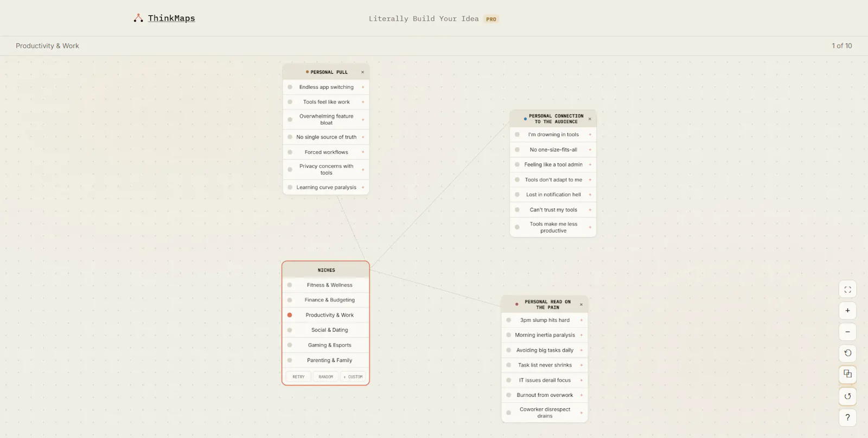Click the plus icon on No single source of truth
Viewport: 868px width, 438px height.
tap(363, 137)
